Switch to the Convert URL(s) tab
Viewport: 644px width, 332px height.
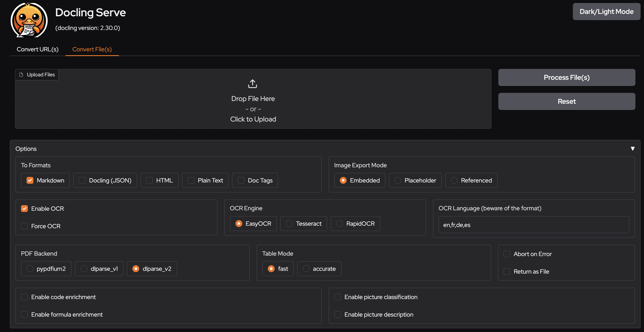[37, 49]
